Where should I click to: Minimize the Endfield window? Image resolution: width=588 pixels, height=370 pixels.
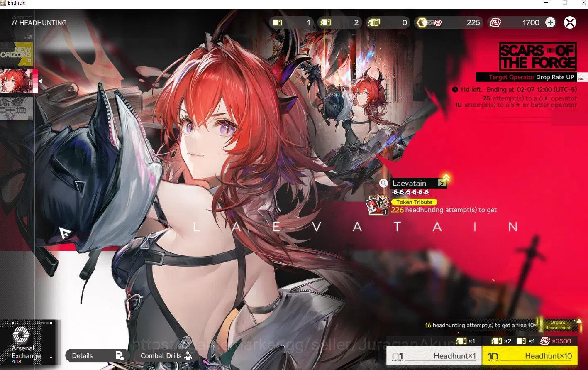[x=546, y=3]
